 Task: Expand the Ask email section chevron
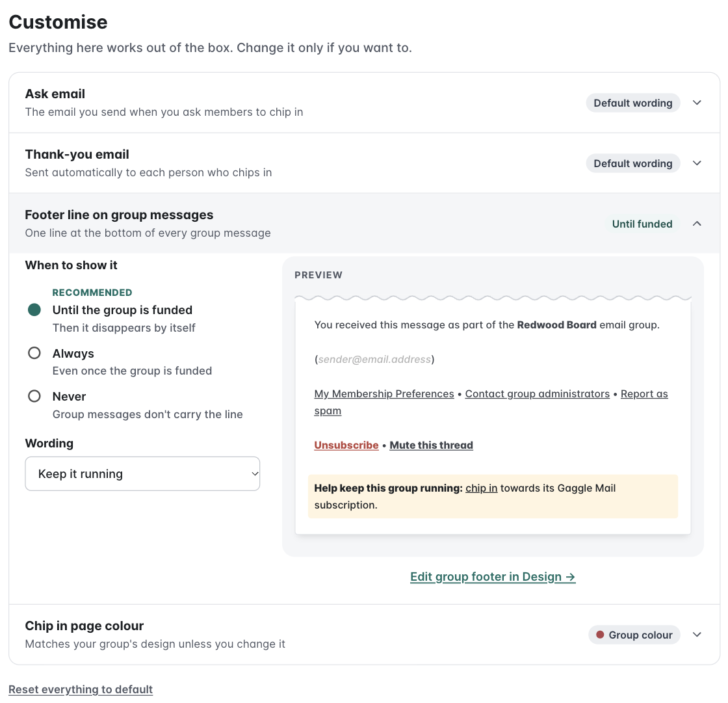point(697,103)
